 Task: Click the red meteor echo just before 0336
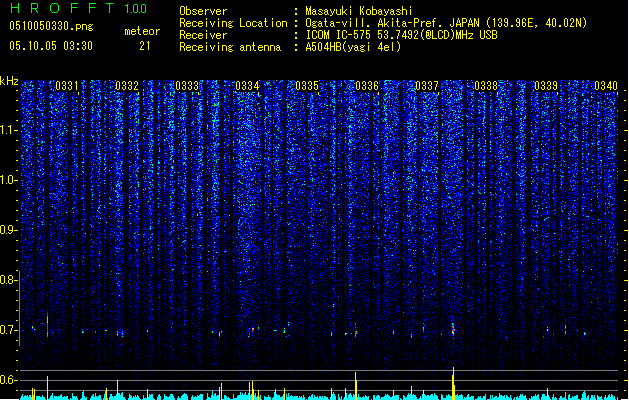tap(355, 332)
